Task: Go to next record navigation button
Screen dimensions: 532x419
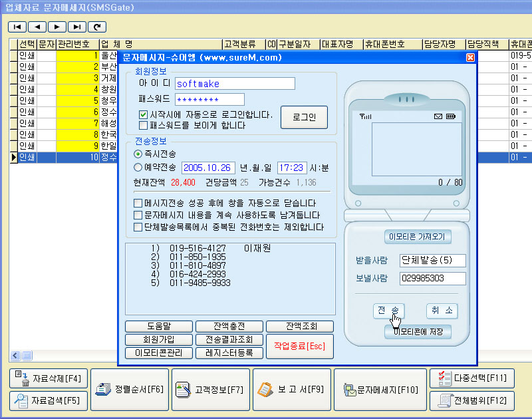Action: point(57,27)
